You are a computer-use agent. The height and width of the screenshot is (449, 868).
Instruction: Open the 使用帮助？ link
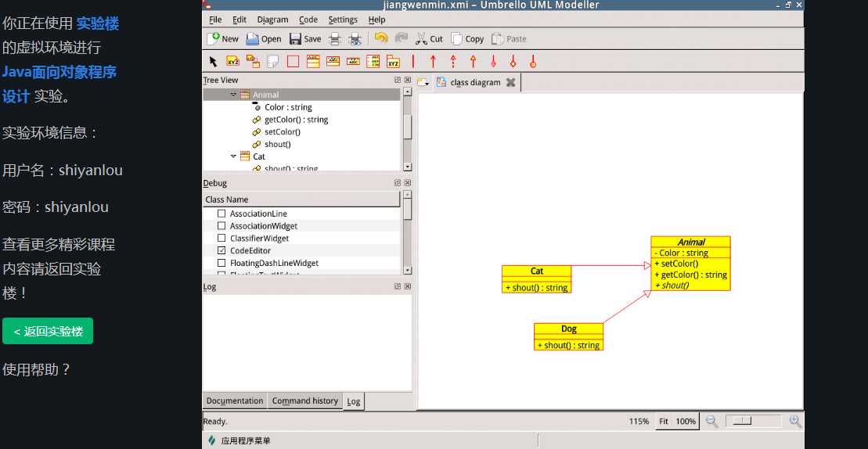point(37,369)
